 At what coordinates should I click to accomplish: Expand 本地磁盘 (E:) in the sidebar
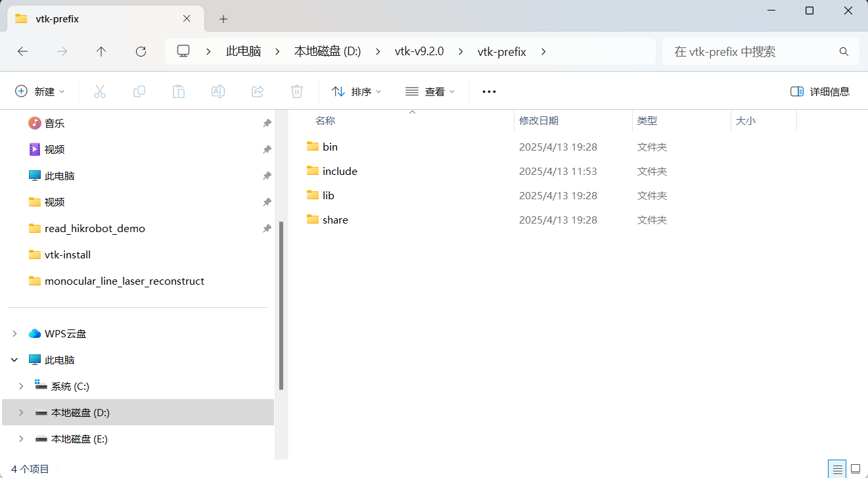coord(20,439)
